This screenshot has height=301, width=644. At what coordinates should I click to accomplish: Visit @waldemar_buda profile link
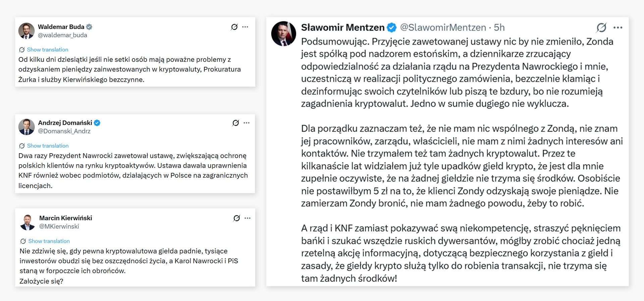pyautogui.click(x=63, y=35)
